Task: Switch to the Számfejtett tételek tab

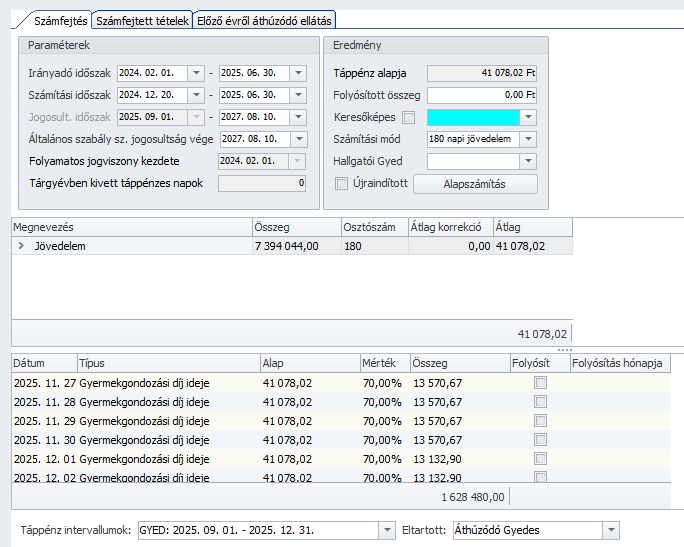Action: (141, 20)
